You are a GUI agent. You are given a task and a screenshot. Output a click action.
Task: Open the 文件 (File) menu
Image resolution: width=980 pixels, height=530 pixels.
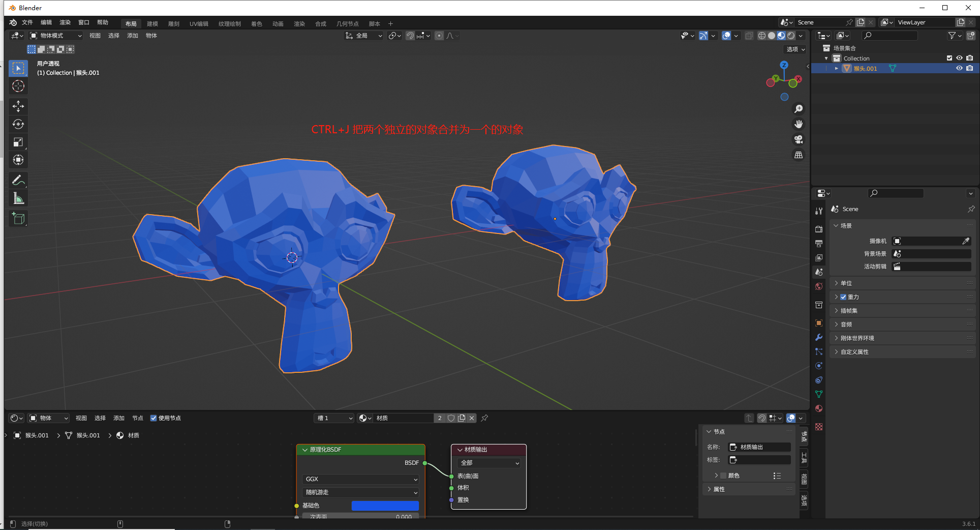pos(27,22)
